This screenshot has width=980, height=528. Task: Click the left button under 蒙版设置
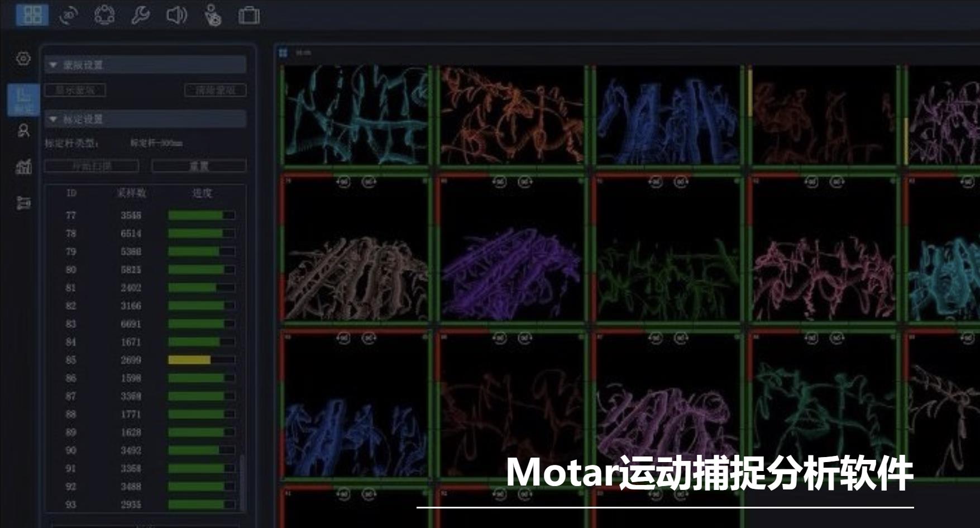tap(75, 90)
